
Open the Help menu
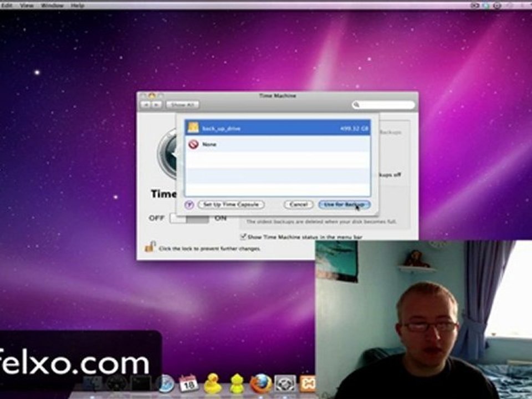pyautogui.click(x=78, y=5)
